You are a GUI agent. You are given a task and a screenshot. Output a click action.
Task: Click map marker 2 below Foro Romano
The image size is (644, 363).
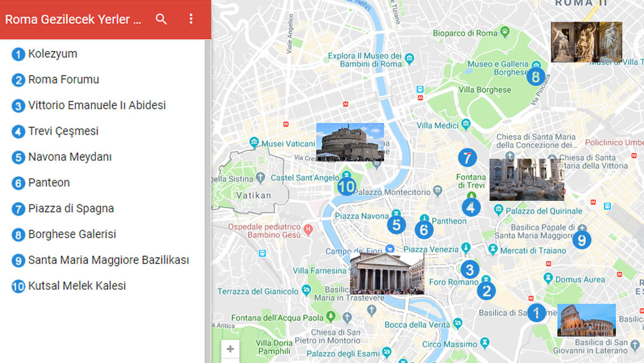coord(486,291)
